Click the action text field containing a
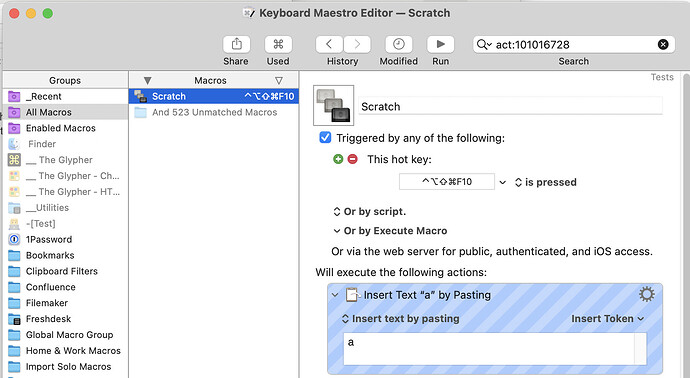The height and width of the screenshot is (378, 690). tap(495, 349)
